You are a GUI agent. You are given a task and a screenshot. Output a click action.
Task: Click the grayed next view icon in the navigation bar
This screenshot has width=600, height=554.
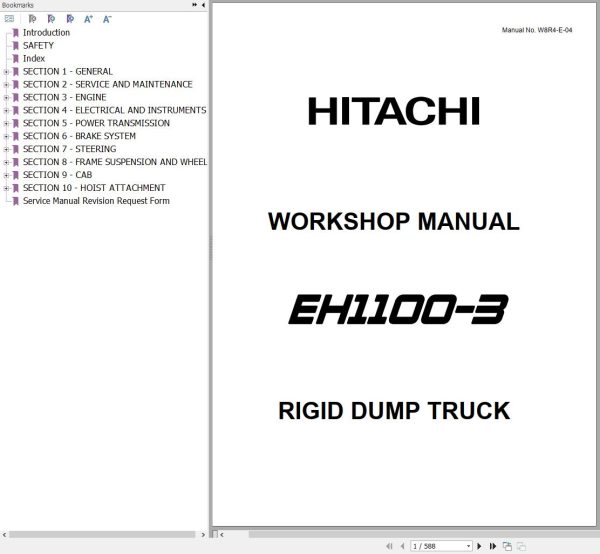(521, 546)
